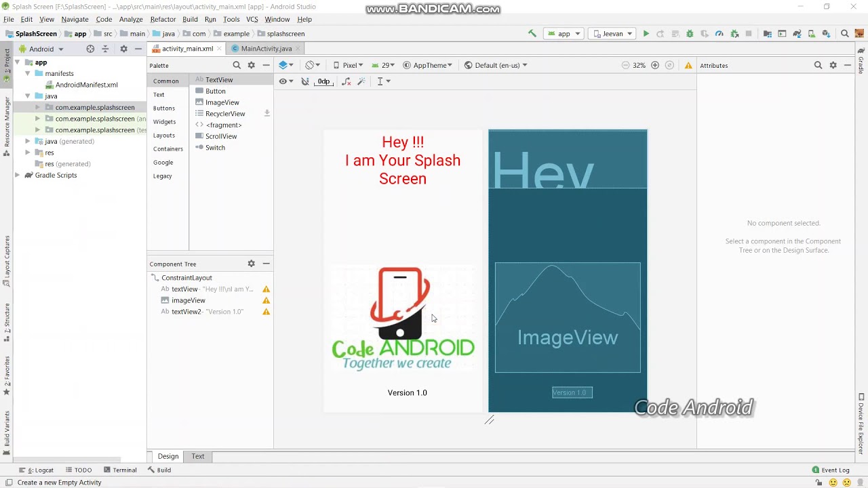Viewport: 868px width, 488px height.
Task: Click ImageView in blueprint view
Action: pyautogui.click(x=568, y=318)
